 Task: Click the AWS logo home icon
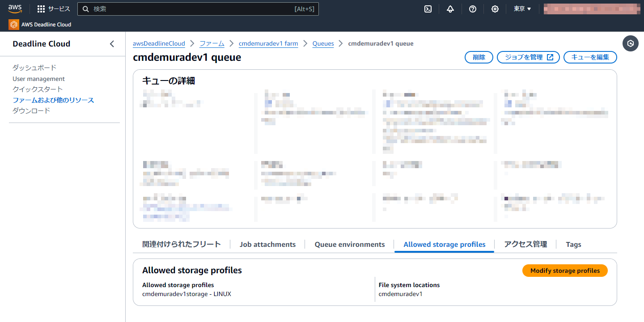click(15, 8)
